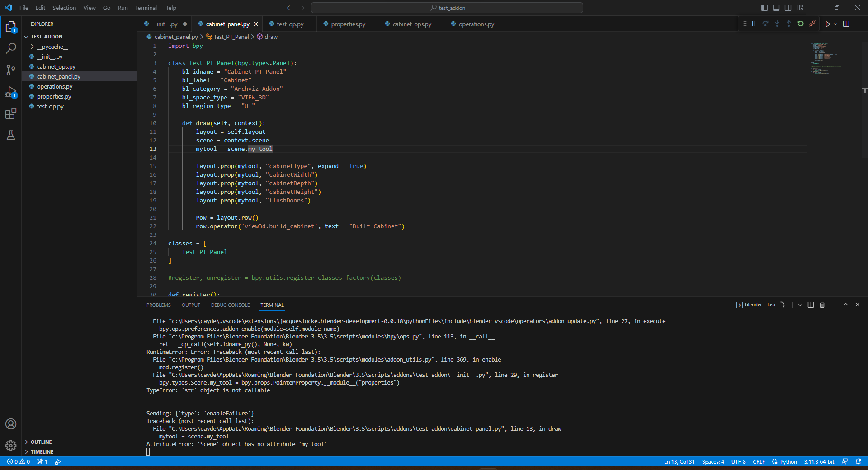The height and width of the screenshot is (470, 868).
Task: Open terminal panel more actions ellipsis
Action: 834,305
